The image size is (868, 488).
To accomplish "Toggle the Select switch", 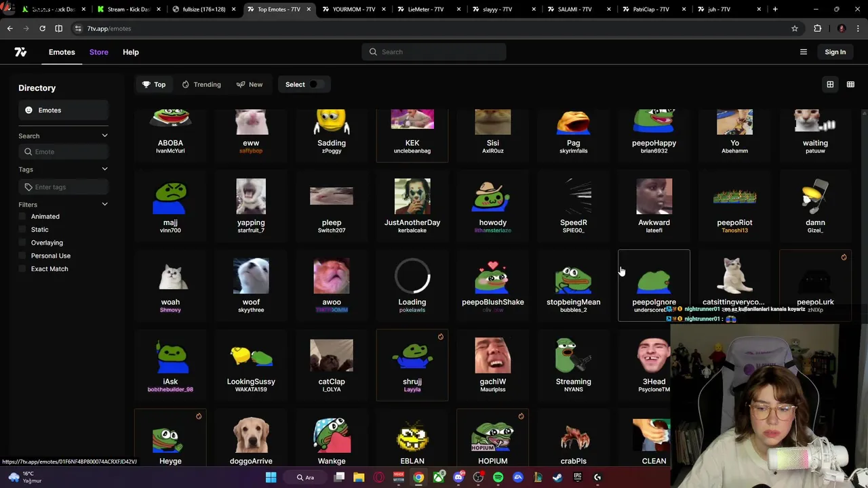I will pos(316,85).
